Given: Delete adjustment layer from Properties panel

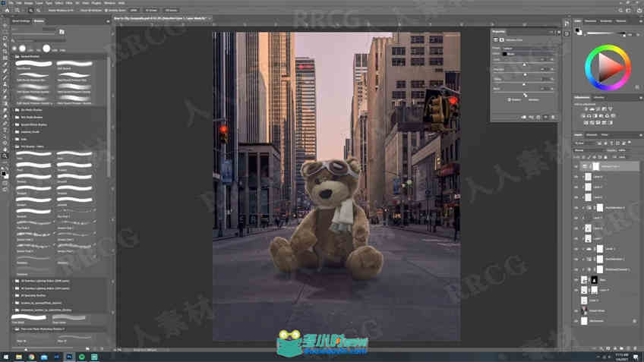Looking at the screenshot, I should pyautogui.click(x=553, y=118).
